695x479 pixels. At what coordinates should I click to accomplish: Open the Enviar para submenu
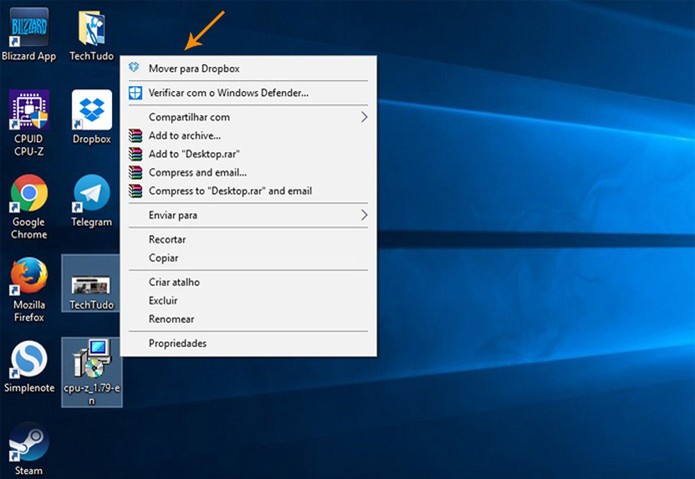(248, 215)
